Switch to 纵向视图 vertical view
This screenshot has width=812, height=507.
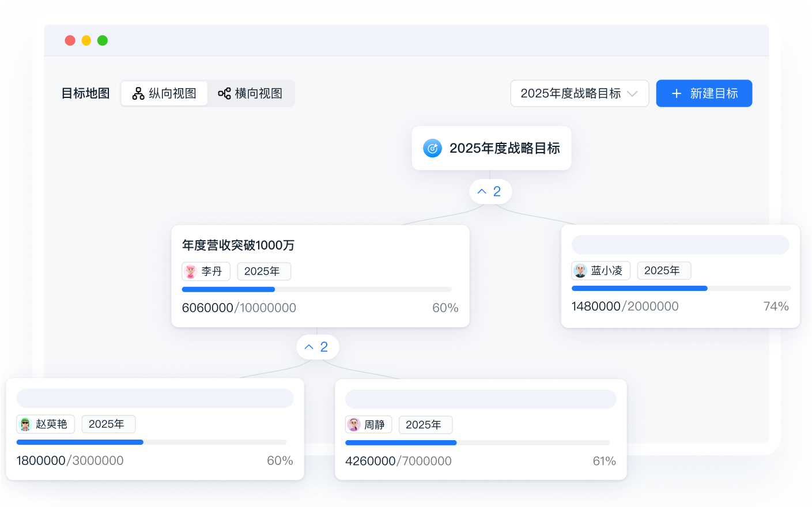(164, 93)
